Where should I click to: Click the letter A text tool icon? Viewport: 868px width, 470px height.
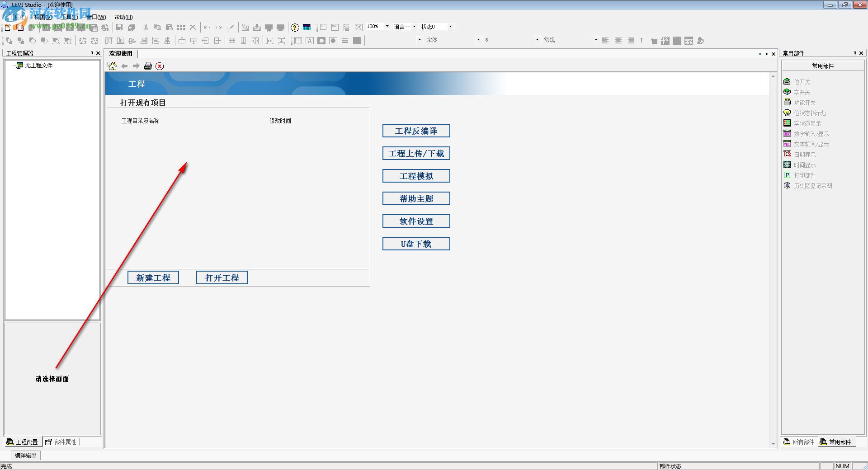point(310,41)
